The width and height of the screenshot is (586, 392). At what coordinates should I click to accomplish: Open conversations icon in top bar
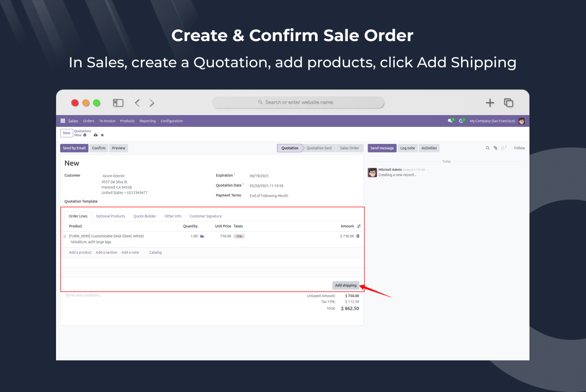coord(451,121)
